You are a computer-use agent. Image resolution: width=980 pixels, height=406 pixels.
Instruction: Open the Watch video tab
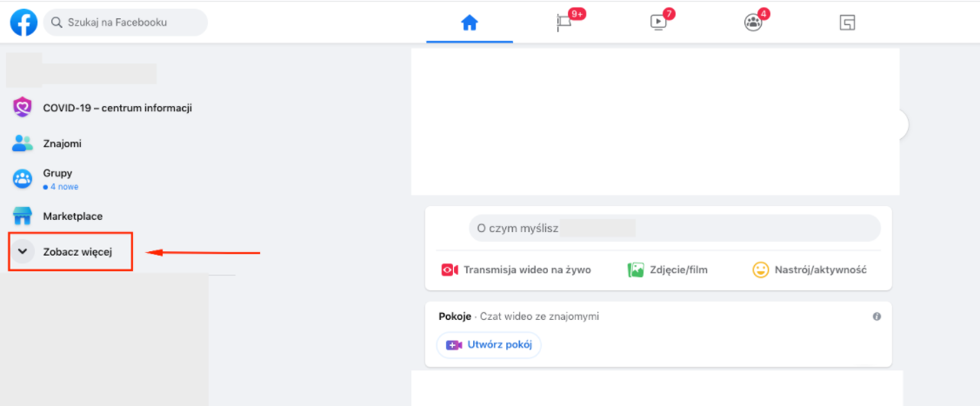click(x=658, y=23)
